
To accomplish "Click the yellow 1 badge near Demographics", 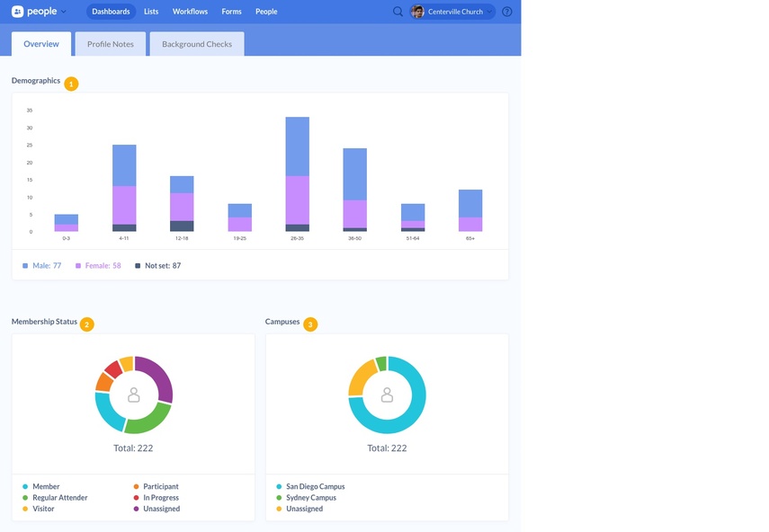I will [x=70, y=83].
